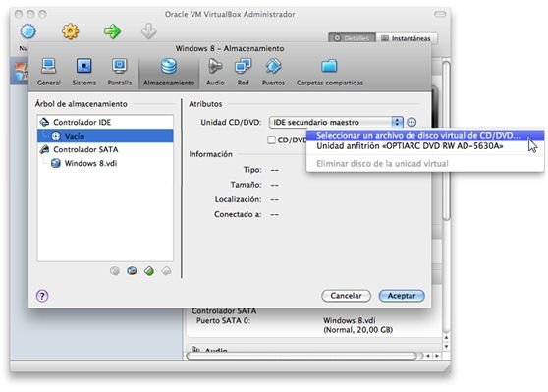
Task: Click the CD disc icon next to the drive dropdown
Action: (411, 122)
